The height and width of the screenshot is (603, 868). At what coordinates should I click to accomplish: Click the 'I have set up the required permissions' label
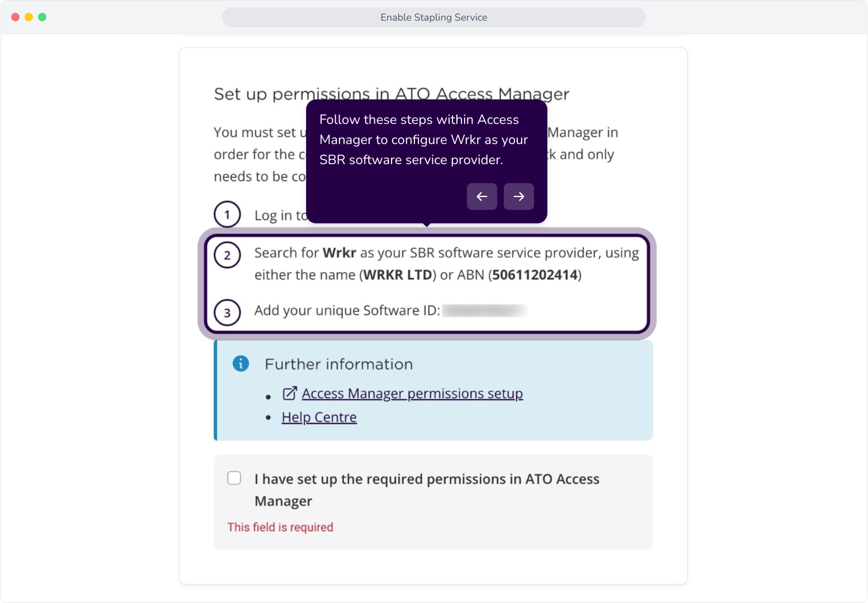pos(427,490)
